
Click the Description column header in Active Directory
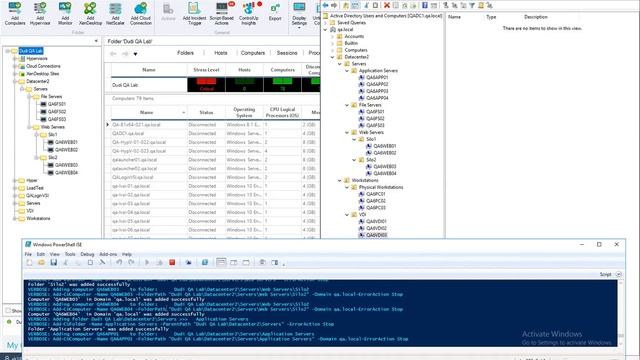point(536,17)
